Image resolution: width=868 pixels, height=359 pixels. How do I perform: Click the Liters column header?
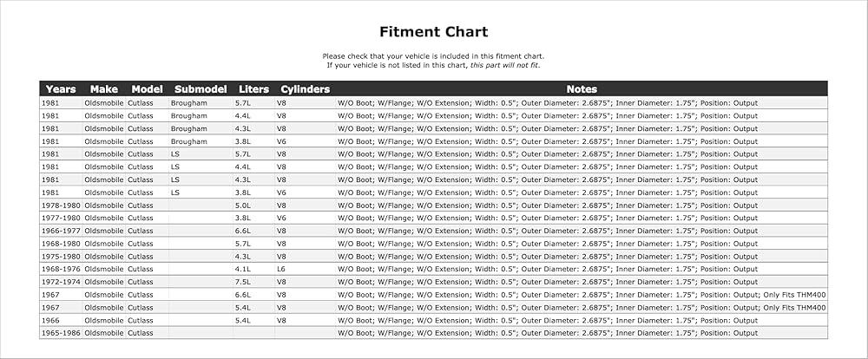pos(254,89)
